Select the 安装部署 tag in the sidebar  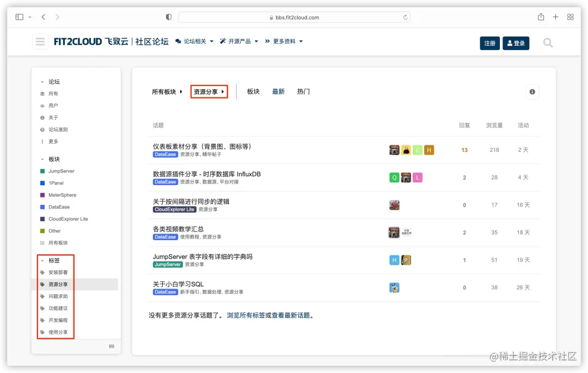point(57,272)
